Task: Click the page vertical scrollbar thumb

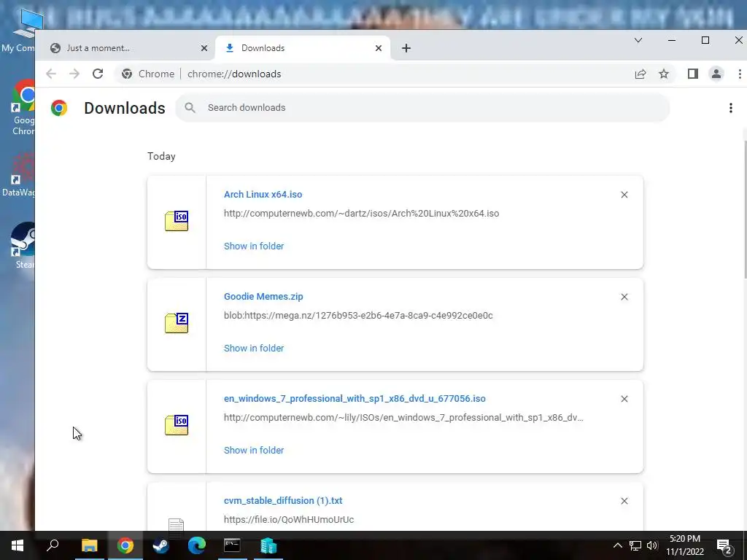Action: (x=745, y=209)
